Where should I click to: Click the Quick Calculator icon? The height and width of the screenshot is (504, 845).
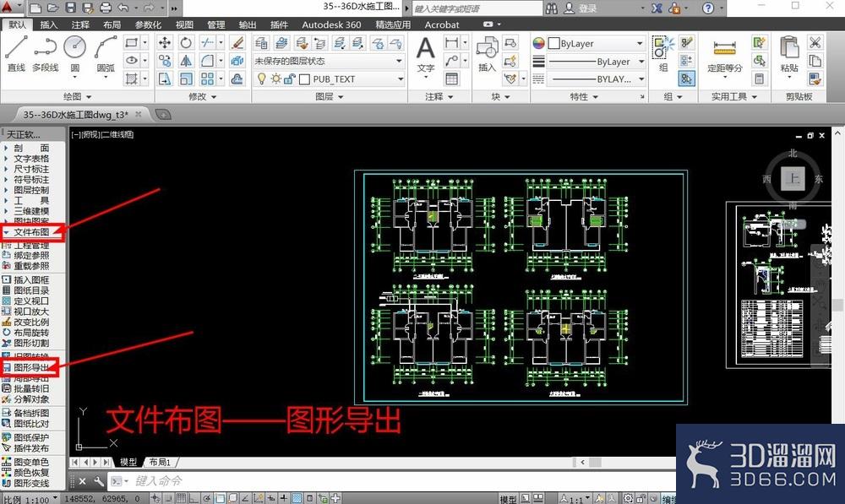point(760,79)
